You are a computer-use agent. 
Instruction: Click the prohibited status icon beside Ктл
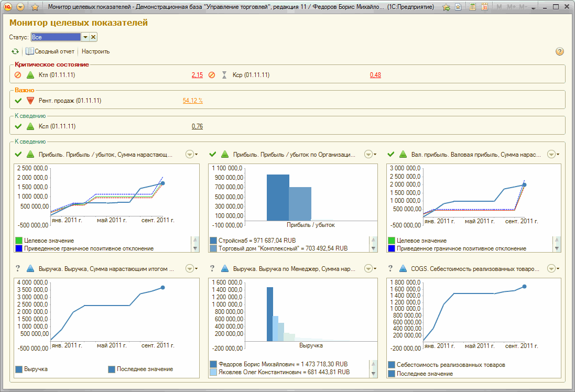click(18, 75)
